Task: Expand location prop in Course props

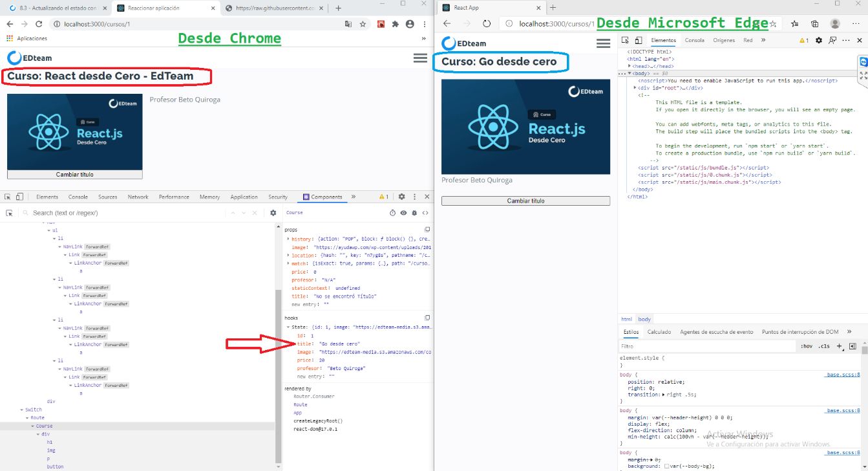Action: (288, 256)
